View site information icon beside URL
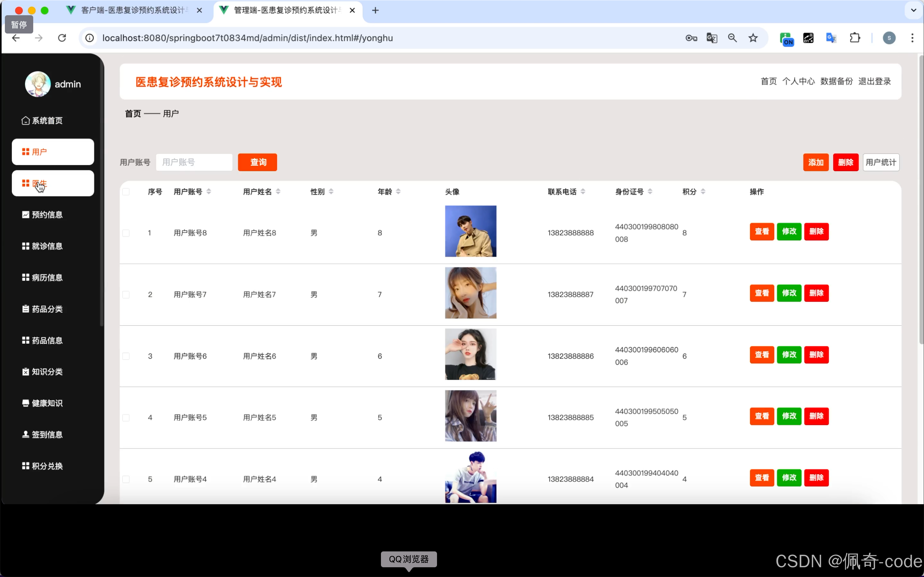 coord(89,38)
